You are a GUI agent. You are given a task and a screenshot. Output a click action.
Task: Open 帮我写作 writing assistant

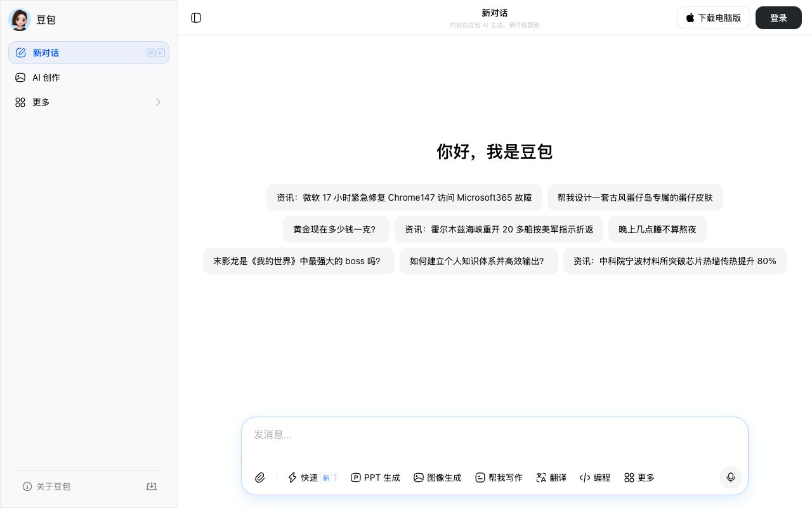(x=499, y=478)
